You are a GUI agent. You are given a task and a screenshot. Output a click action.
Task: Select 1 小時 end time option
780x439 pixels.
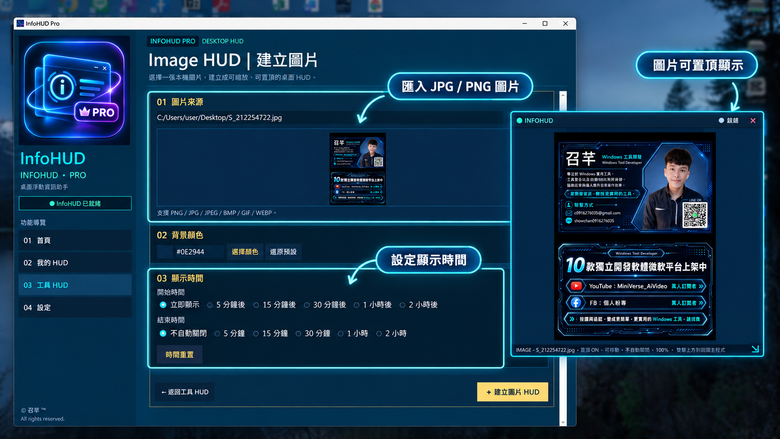[353, 333]
